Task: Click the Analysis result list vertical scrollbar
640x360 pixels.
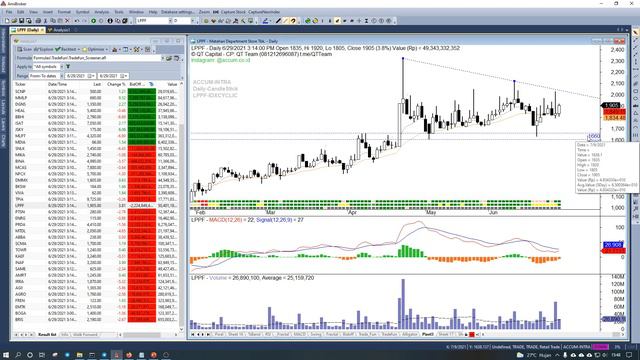Action: [x=182, y=206]
